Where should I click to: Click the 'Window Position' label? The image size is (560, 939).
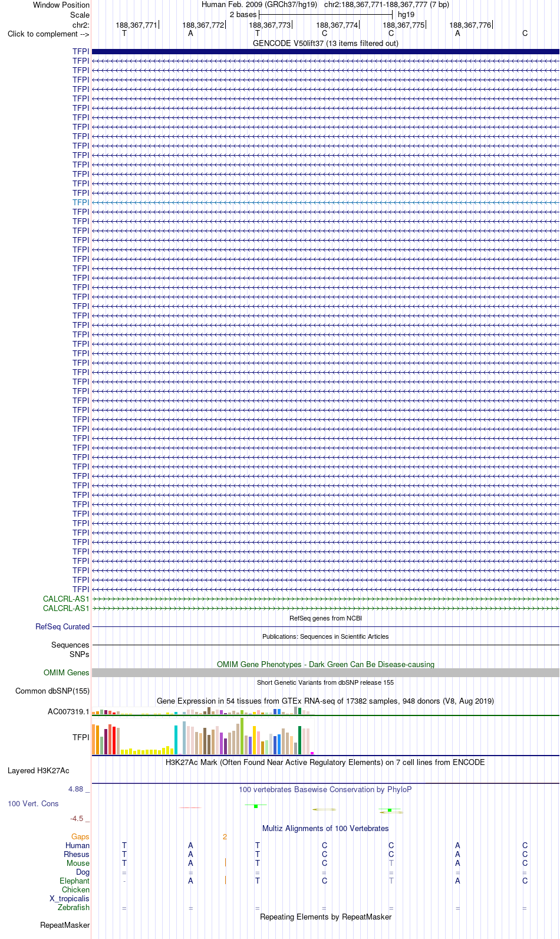coord(61,5)
